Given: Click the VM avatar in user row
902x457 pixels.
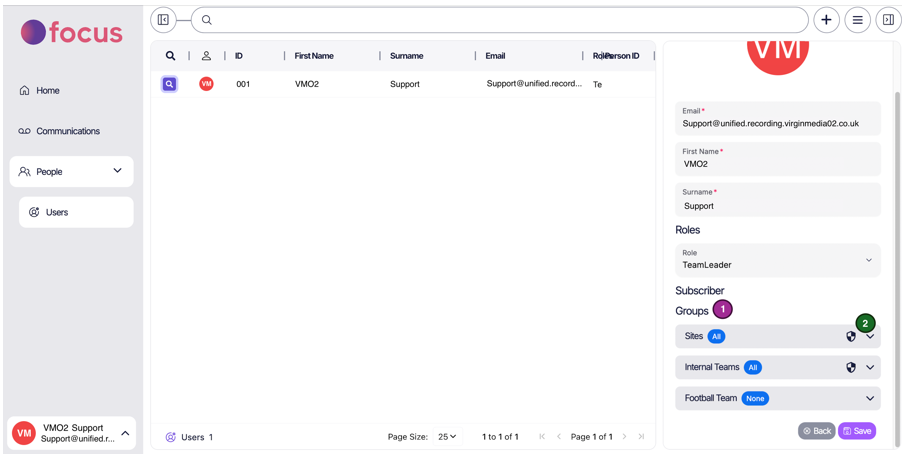Looking at the screenshot, I should [x=206, y=84].
